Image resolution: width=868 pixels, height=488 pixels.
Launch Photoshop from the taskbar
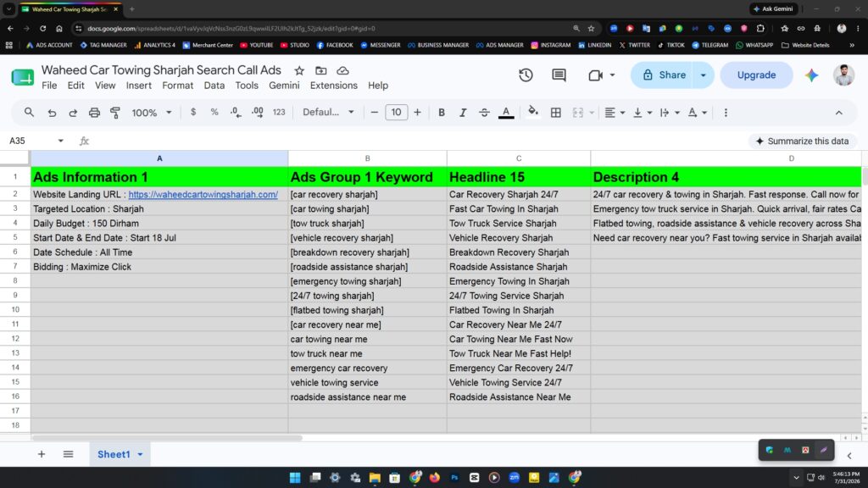pyautogui.click(x=454, y=477)
